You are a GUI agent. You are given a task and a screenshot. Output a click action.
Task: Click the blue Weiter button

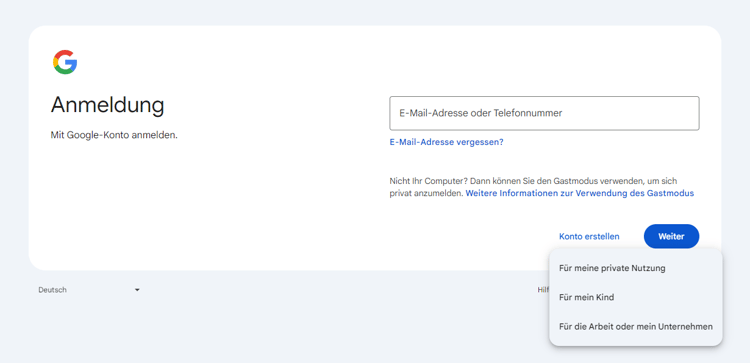pos(672,236)
